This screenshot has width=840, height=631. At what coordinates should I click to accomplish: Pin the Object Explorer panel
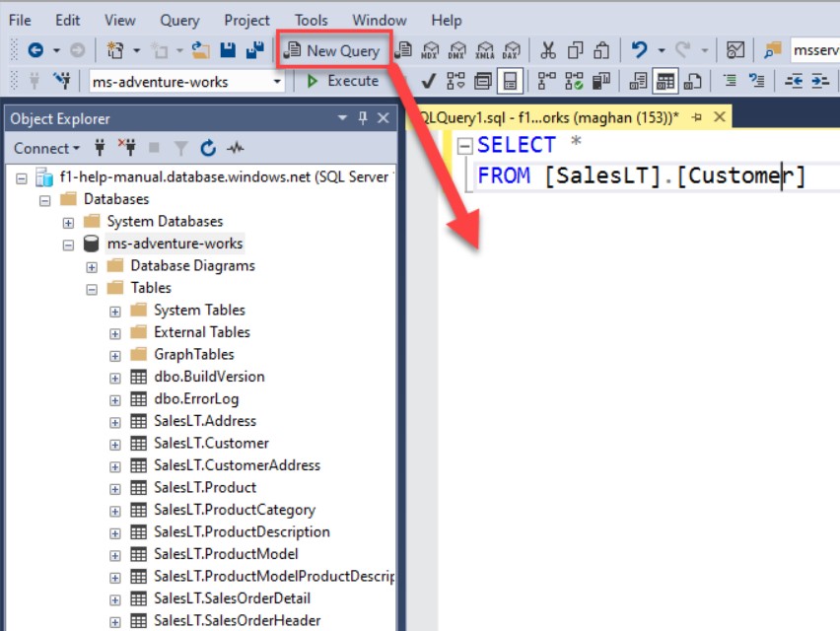(363, 118)
